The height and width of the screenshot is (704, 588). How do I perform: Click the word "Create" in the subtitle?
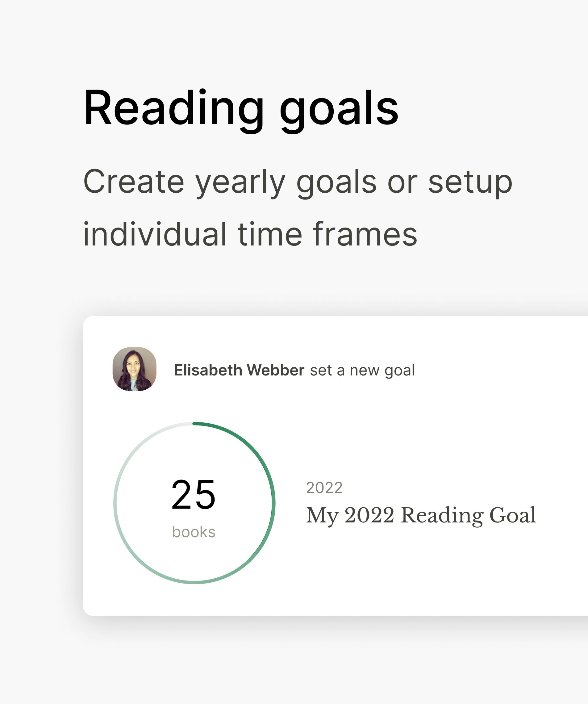click(134, 182)
